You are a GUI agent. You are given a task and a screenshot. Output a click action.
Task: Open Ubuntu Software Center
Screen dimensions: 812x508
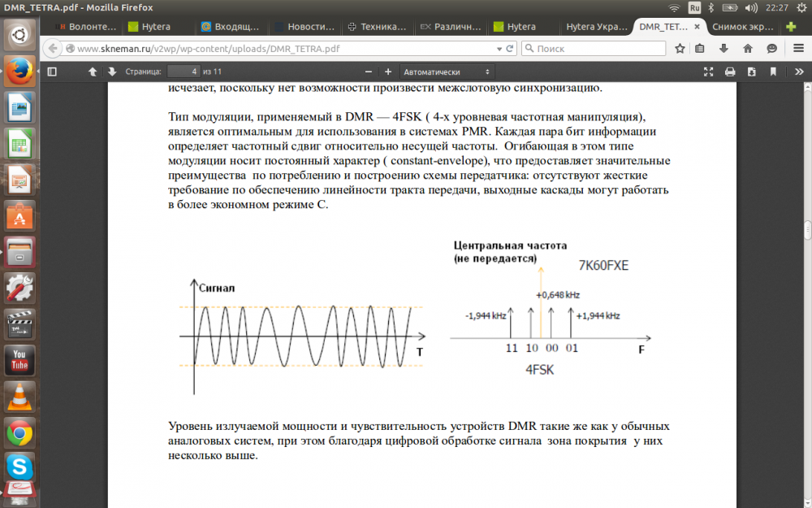click(x=19, y=215)
